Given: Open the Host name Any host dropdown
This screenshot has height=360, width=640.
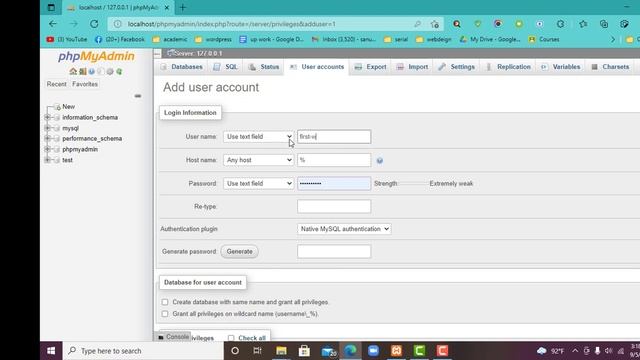Looking at the screenshot, I should pos(258,160).
